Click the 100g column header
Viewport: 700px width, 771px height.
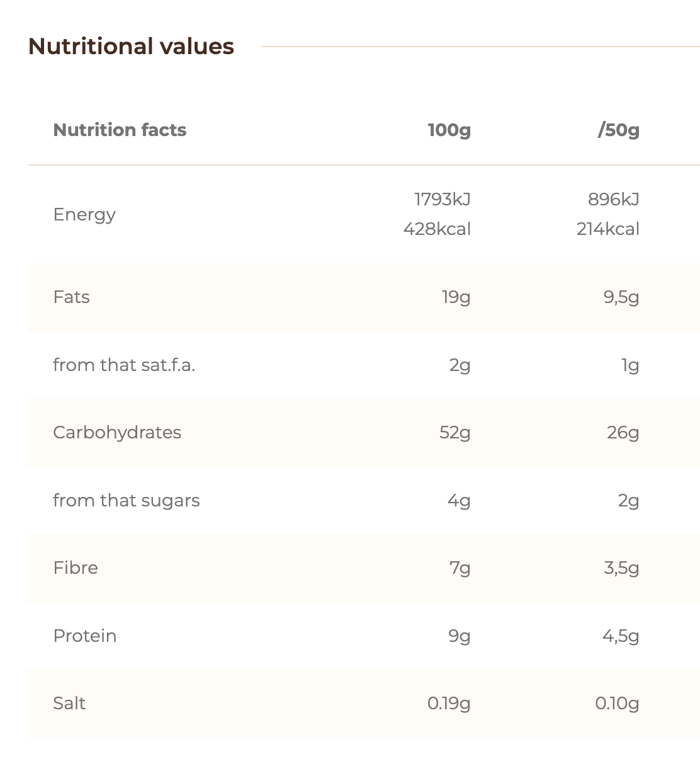pyautogui.click(x=449, y=130)
